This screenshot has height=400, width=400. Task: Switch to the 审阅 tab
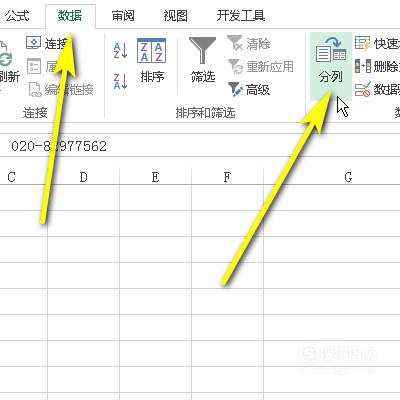point(123,16)
